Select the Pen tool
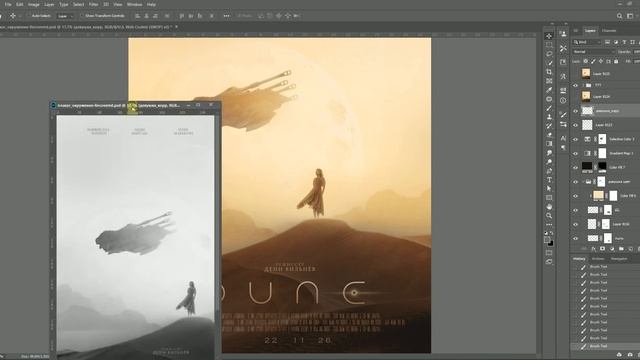The image size is (640, 360). click(549, 171)
